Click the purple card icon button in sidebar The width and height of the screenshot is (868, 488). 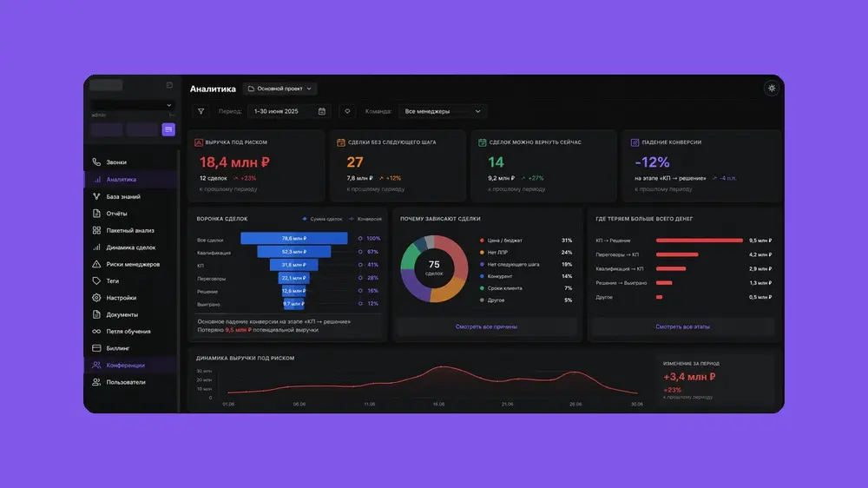tap(168, 129)
